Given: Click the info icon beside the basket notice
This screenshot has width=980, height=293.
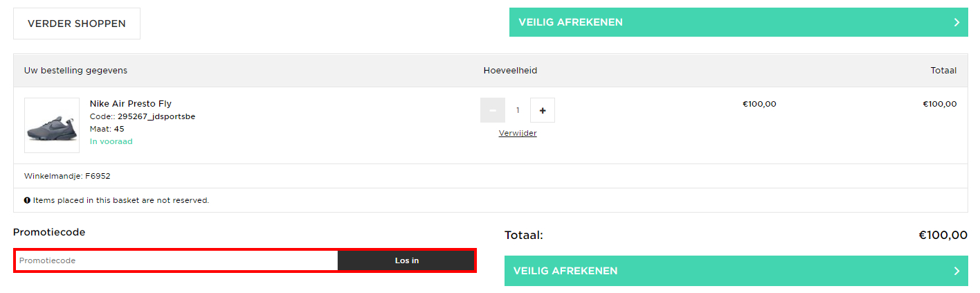Looking at the screenshot, I should [x=27, y=200].
